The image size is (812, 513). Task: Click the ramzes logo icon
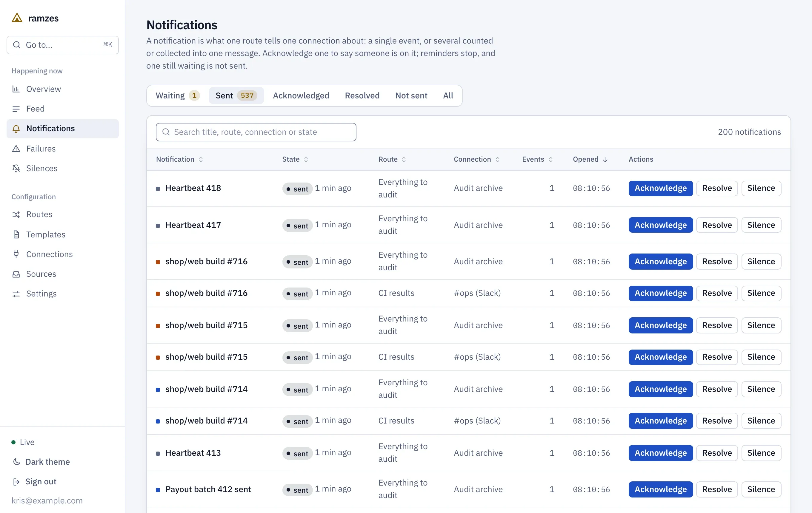pos(17,18)
